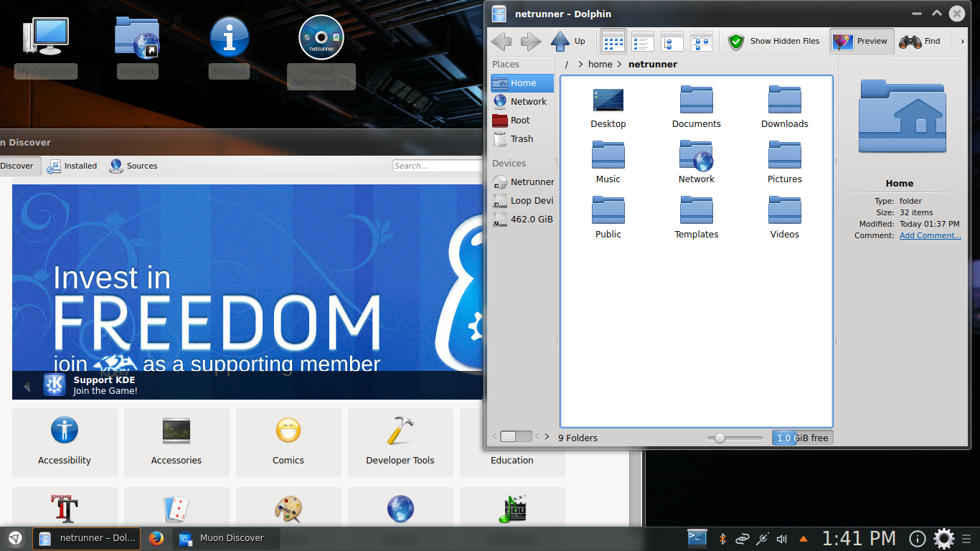Toggle Show Hidden Files in Dolphin
Image resolution: width=980 pixels, height=551 pixels.
tap(773, 42)
